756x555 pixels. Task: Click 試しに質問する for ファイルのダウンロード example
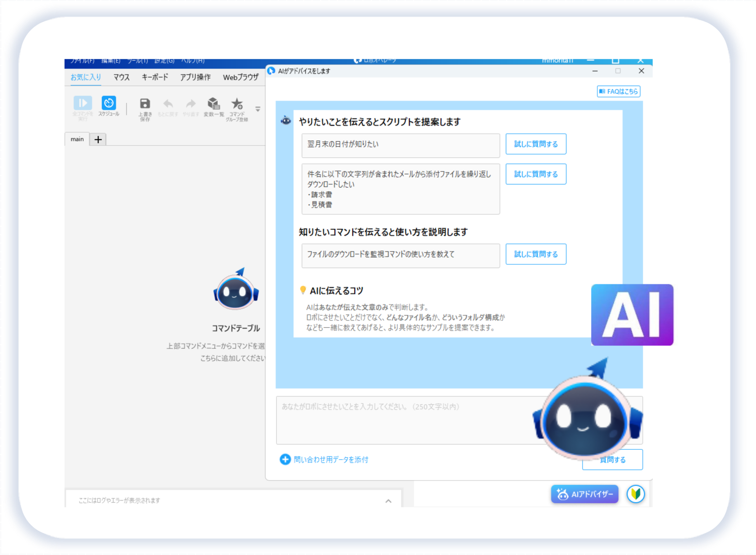point(536,254)
